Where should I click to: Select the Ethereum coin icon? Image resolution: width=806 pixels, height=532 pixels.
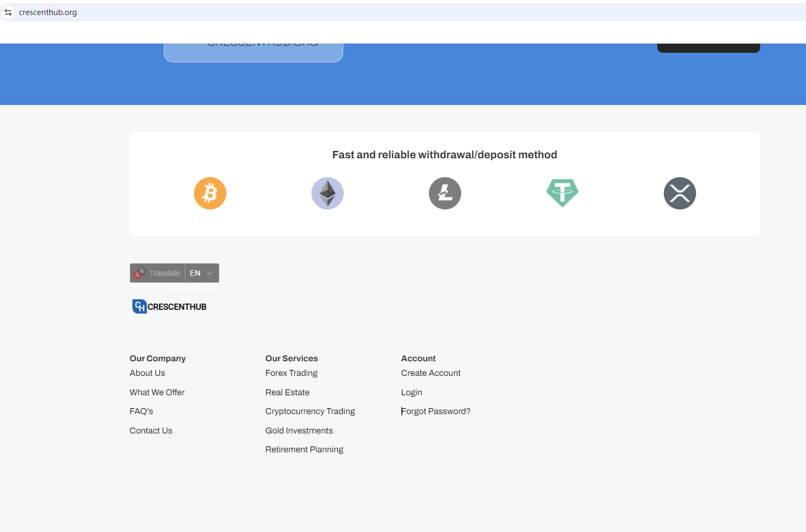point(328,193)
